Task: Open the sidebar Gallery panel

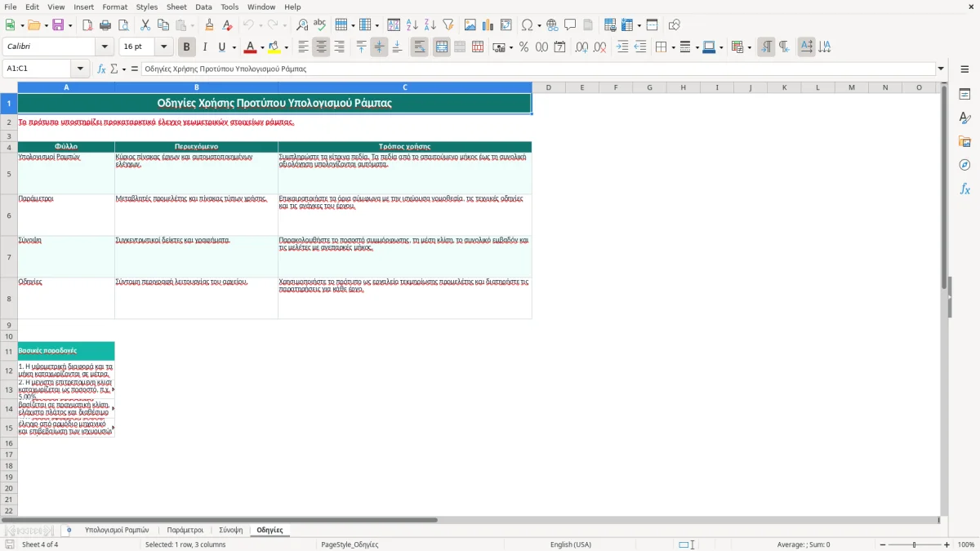Action: click(x=964, y=141)
